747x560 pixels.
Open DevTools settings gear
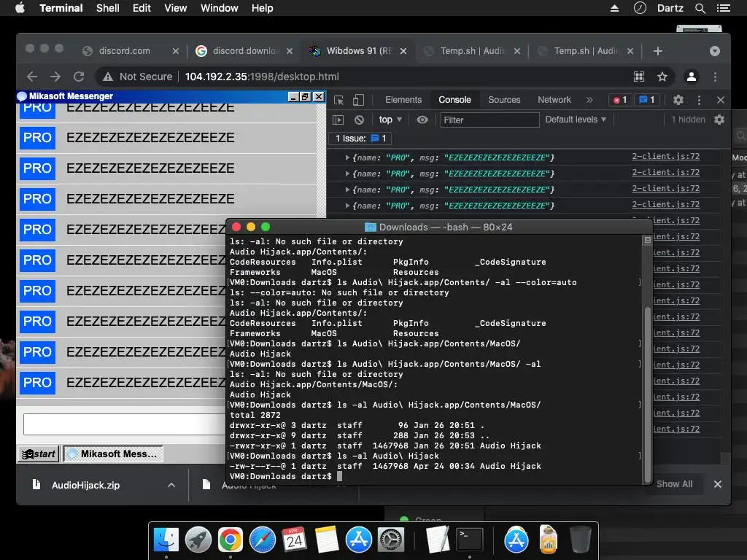coord(678,100)
